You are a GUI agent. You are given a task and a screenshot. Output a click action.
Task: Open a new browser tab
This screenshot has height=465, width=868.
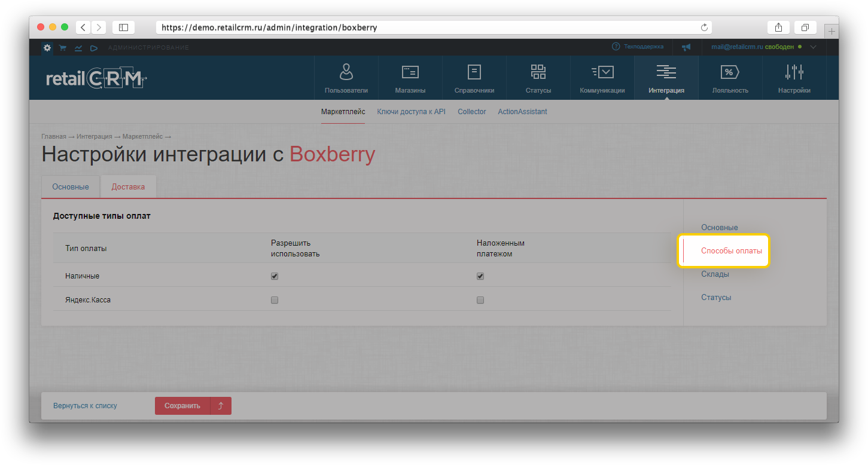click(832, 31)
